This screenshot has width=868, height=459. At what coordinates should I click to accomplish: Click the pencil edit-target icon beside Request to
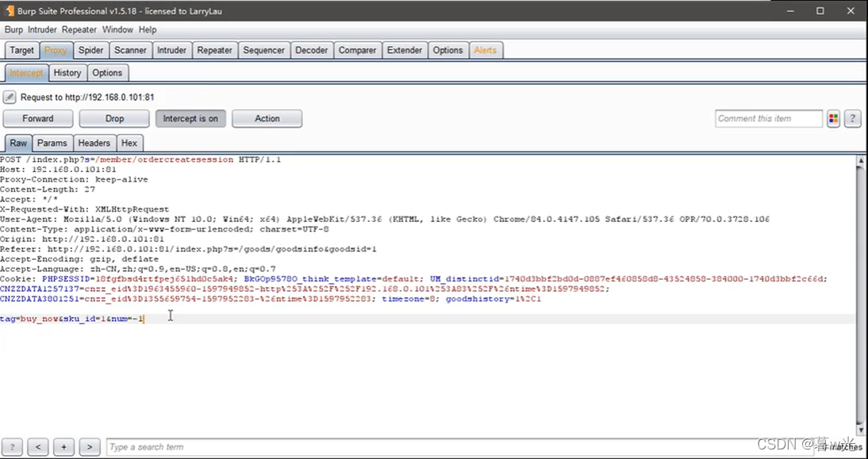(x=10, y=98)
